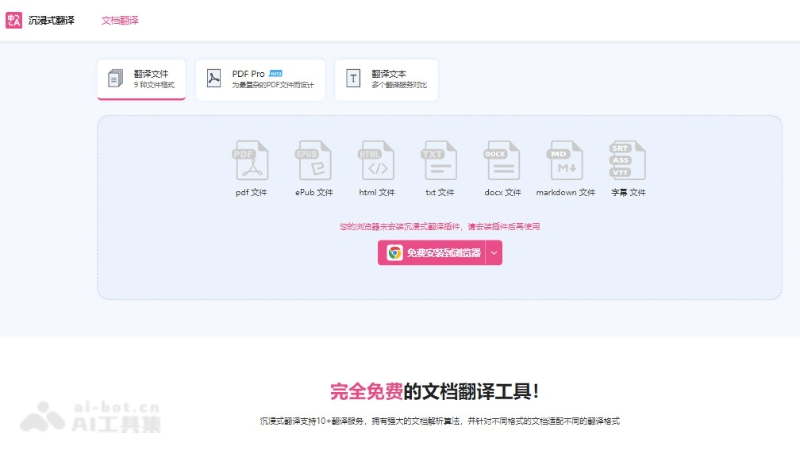This screenshot has height=450, width=800.
Task: Choose the txt 文件 file icon
Action: 439,160
